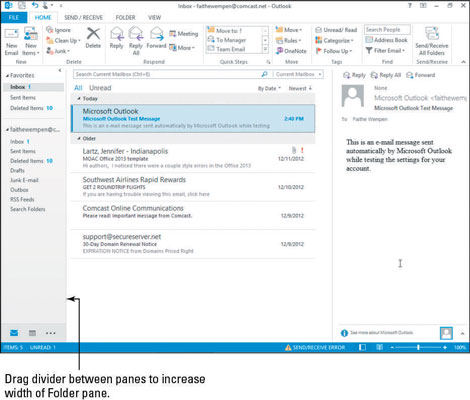Open the Address Book
Screen dimensions: 470x400
pos(386,40)
